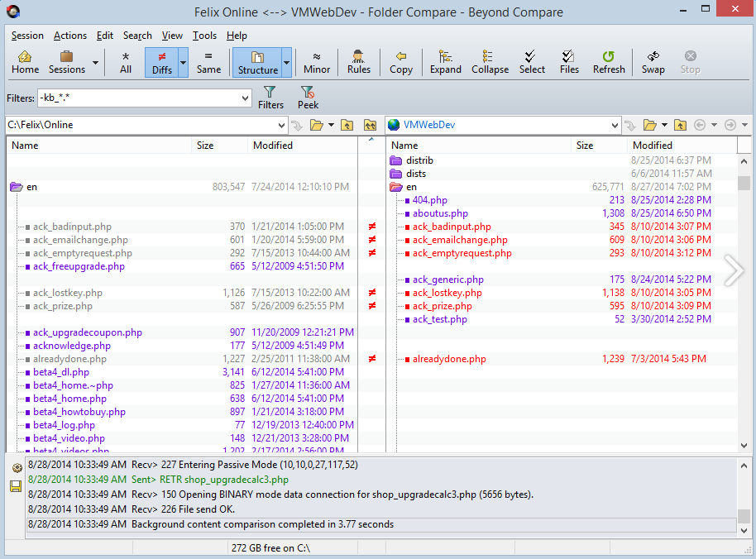
Task: Expand all folders with Expand
Action: (x=446, y=63)
